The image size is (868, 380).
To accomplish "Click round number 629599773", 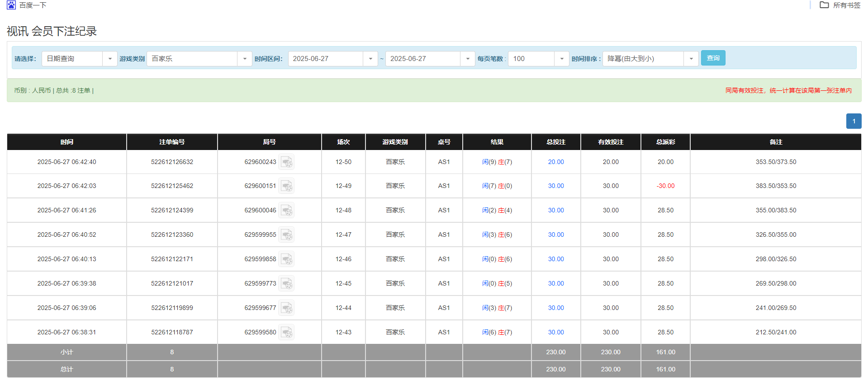I will [260, 283].
